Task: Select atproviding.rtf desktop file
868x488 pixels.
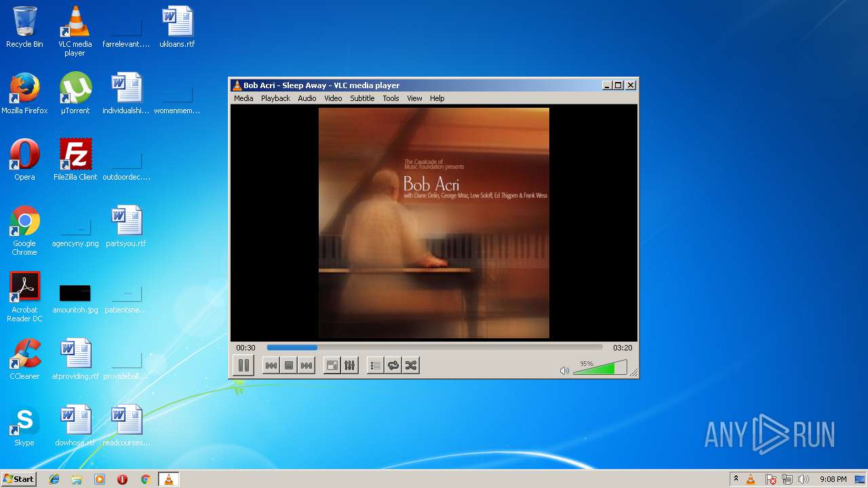Action: pyautogui.click(x=75, y=359)
